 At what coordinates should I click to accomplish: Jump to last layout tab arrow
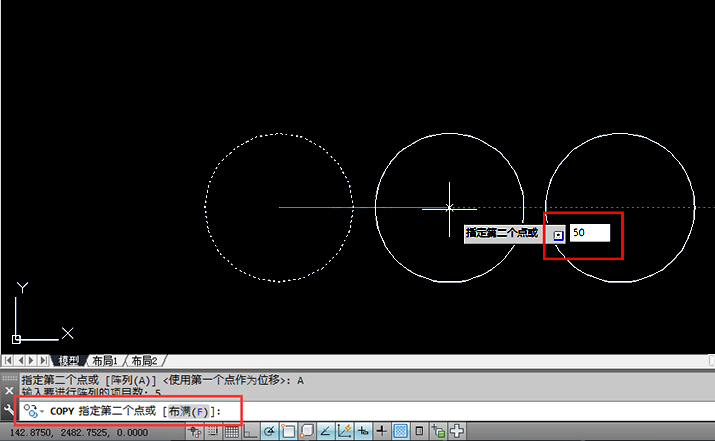pyautogui.click(x=43, y=361)
